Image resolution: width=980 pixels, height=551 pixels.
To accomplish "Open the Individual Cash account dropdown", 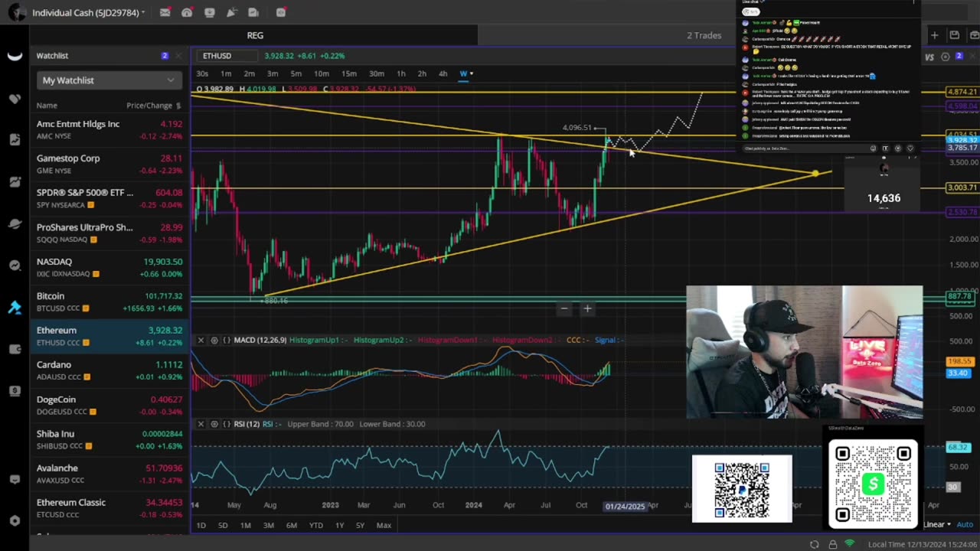I will (88, 12).
